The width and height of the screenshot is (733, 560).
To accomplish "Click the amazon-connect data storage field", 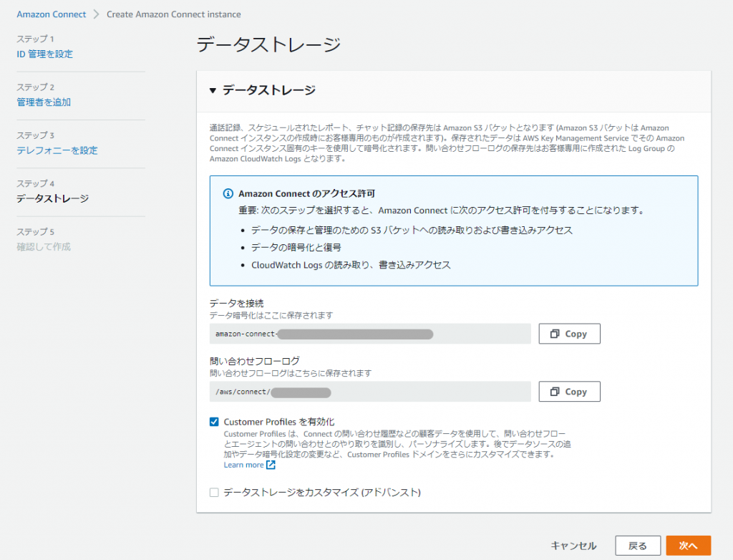I will pos(370,334).
